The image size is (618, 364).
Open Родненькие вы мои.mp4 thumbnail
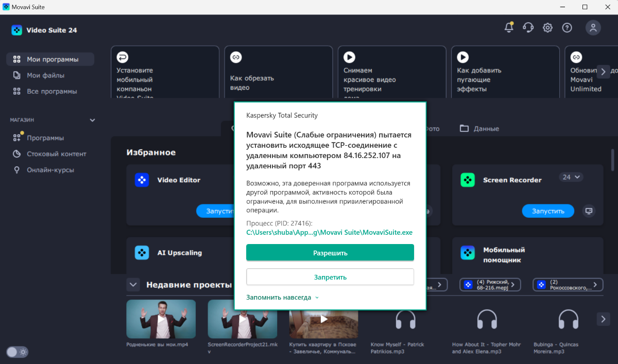[161, 319]
